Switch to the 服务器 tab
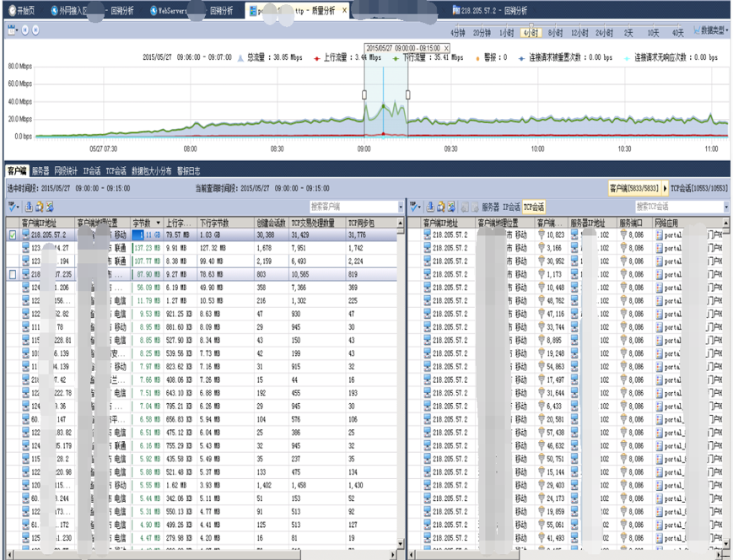The width and height of the screenshot is (733, 560). point(40,170)
